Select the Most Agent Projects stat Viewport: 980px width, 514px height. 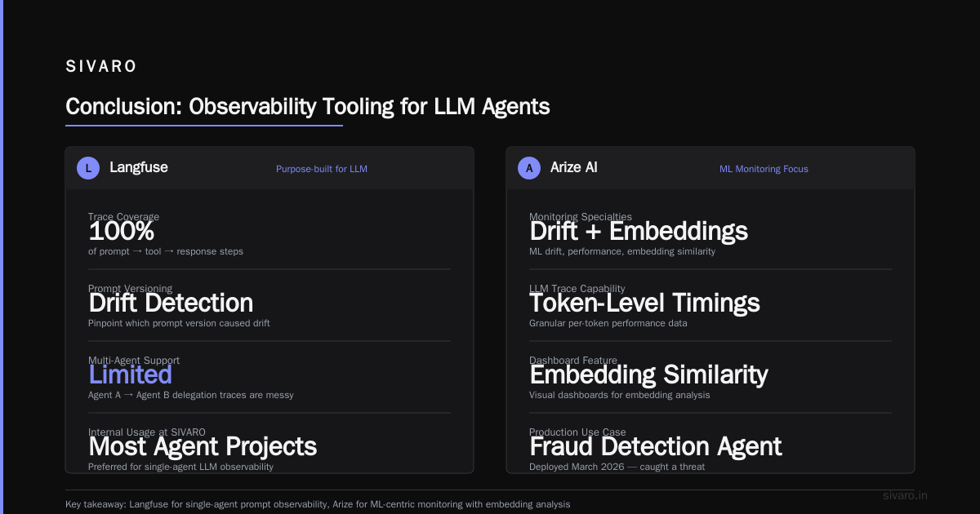pos(203,446)
